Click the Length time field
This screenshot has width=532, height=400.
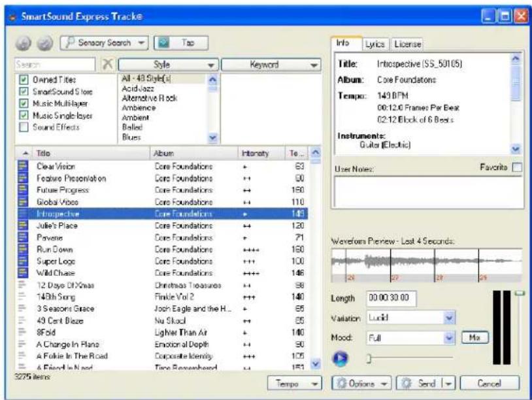391,298
